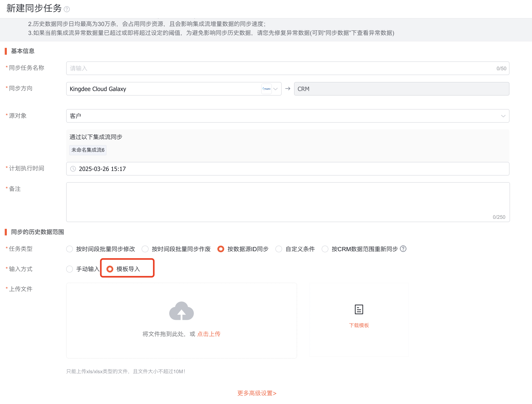Click the 0/250 character counter
532x404 pixels.
tap(499, 217)
